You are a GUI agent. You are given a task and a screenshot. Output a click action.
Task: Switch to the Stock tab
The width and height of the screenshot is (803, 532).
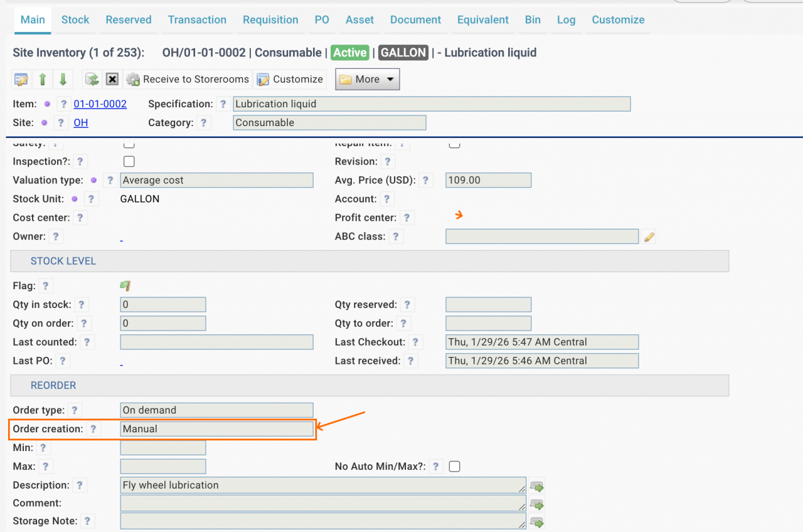pyautogui.click(x=75, y=20)
